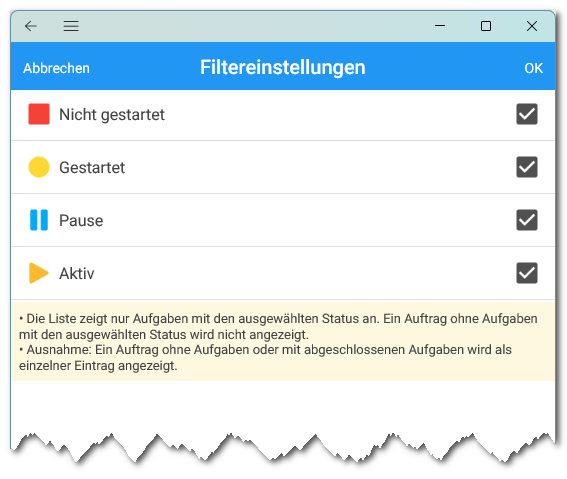Click the yellow Gestartet circle icon
The height and width of the screenshot is (479, 567).
39,167
